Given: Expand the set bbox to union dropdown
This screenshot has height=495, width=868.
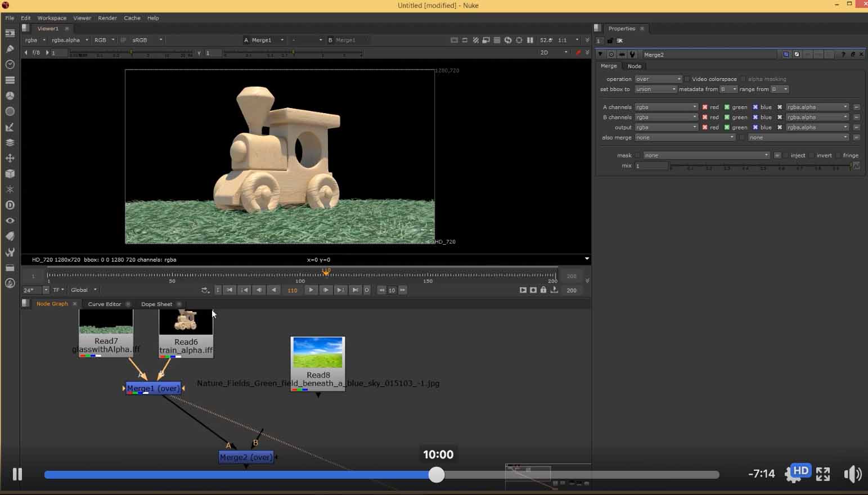Looking at the screenshot, I should [x=655, y=89].
